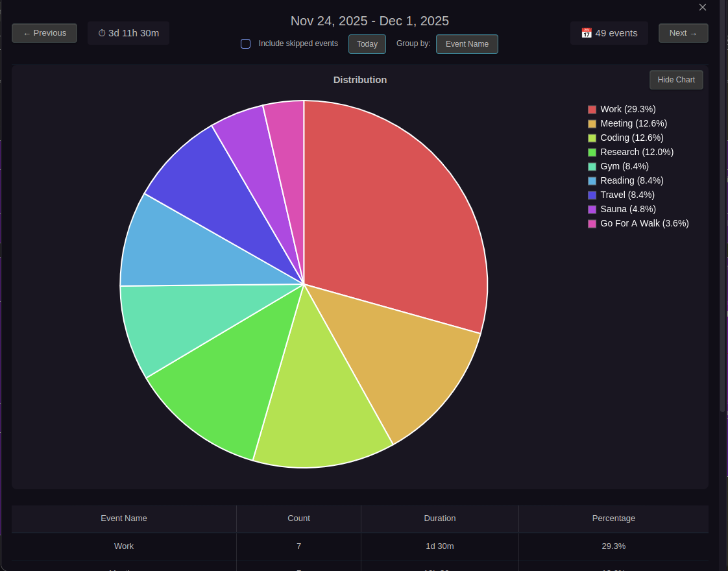Viewport: 728px width, 571px height.
Task: Go to the Previous week
Action: pyautogui.click(x=44, y=32)
